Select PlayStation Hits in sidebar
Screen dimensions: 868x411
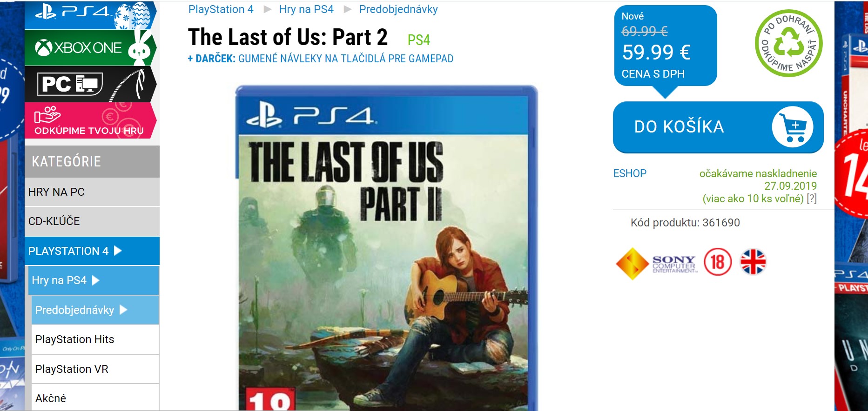tap(95, 339)
